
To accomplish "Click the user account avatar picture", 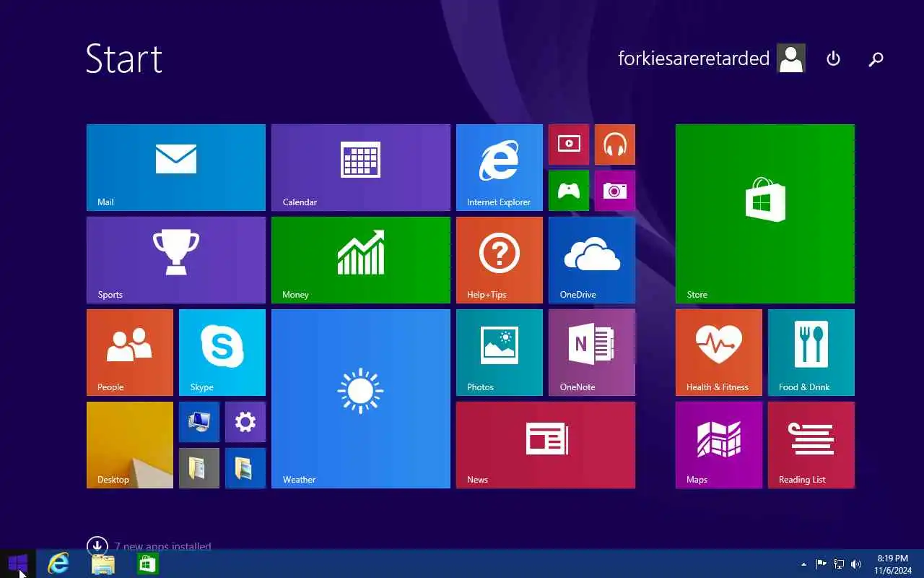I will tap(791, 59).
